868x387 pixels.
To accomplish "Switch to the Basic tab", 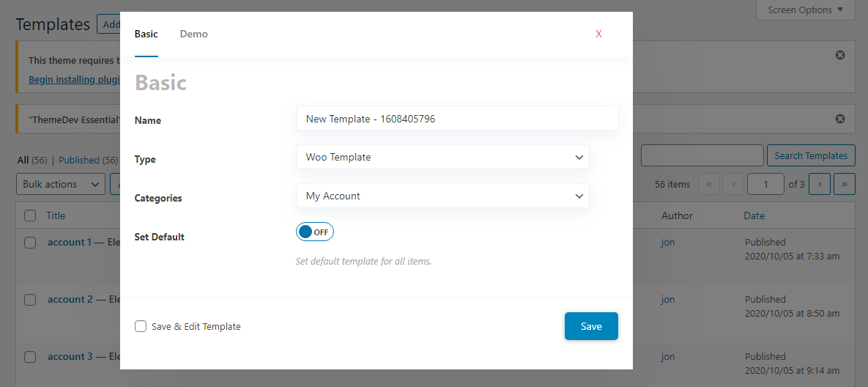I will point(146,34).
